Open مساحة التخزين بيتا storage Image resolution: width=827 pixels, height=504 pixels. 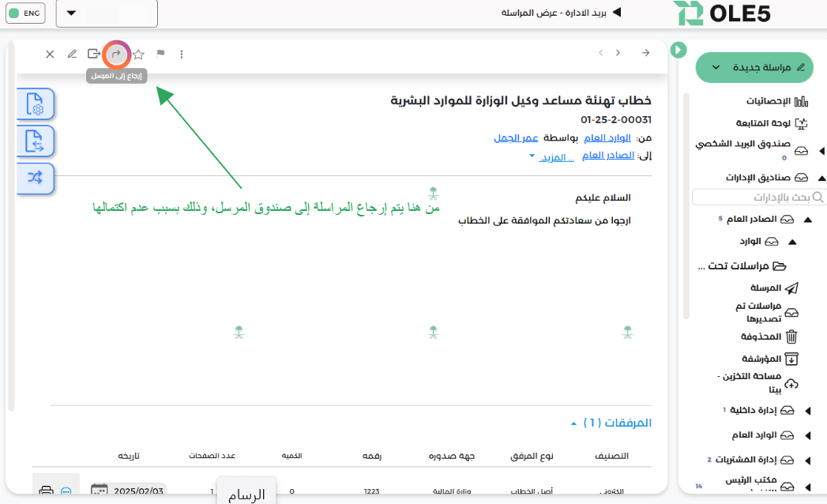(757, 383)
